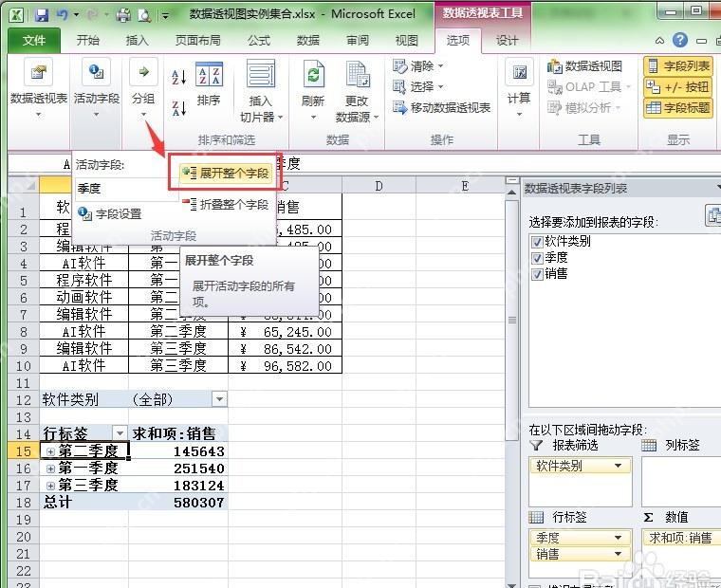The image size is (721, 588).
Task: Switch to the 页面布局 tab
Action: tap(197, 41)
